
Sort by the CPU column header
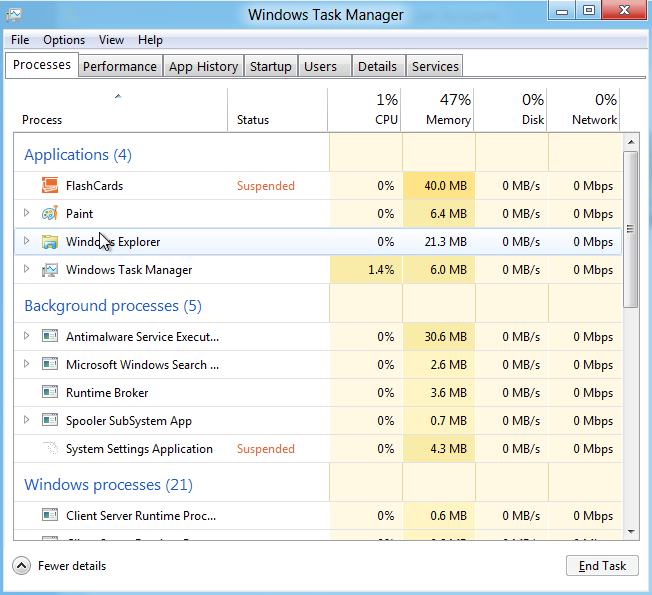[364, 110]
